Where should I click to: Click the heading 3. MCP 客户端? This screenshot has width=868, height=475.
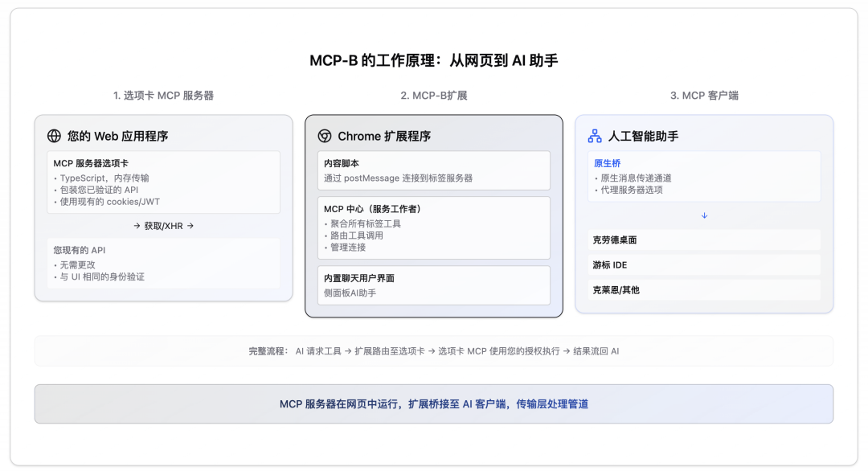pos(704,95)
